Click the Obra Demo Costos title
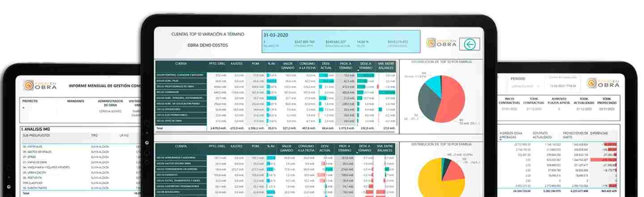The image size is (644, 197). (208, 45)
